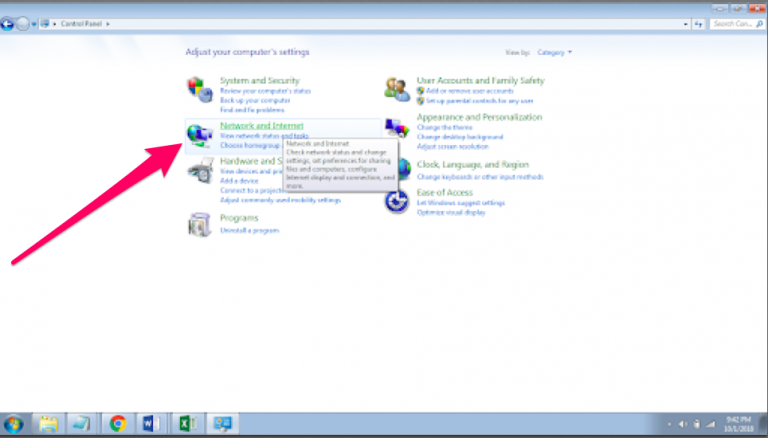Open the taskbar item beside Explorer
Viewport: 768px width, 438px height.
coord(81,424)
